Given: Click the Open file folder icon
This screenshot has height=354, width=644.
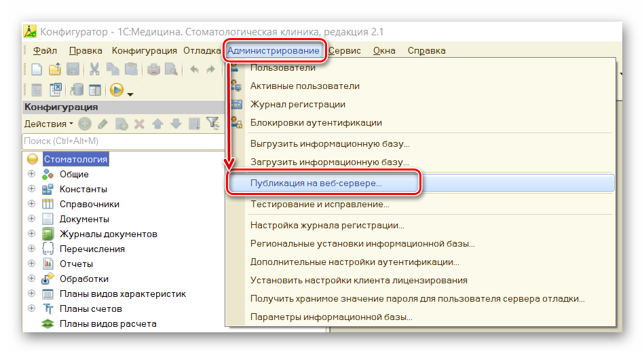Looking at the screenshot, I should coord(54,69).
